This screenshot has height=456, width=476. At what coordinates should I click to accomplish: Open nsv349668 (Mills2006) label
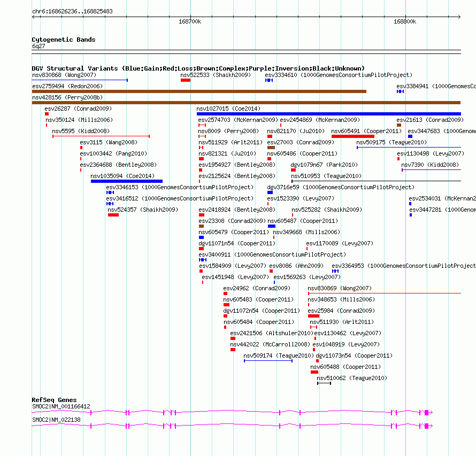[306, 232]
